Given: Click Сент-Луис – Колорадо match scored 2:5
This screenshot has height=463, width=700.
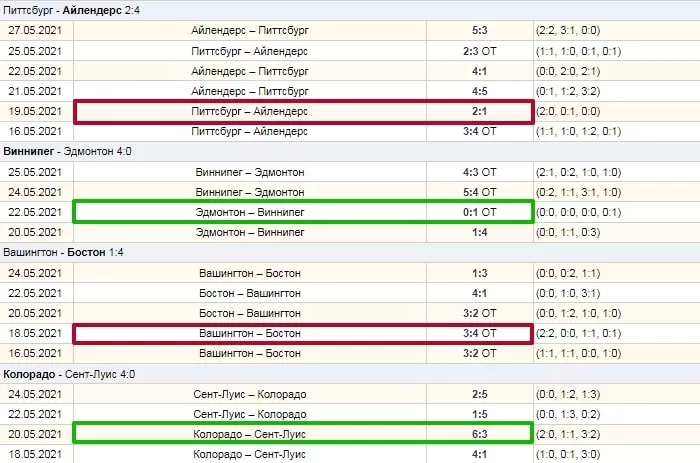Looking at the screenshot, I should [x=250, y=395].
